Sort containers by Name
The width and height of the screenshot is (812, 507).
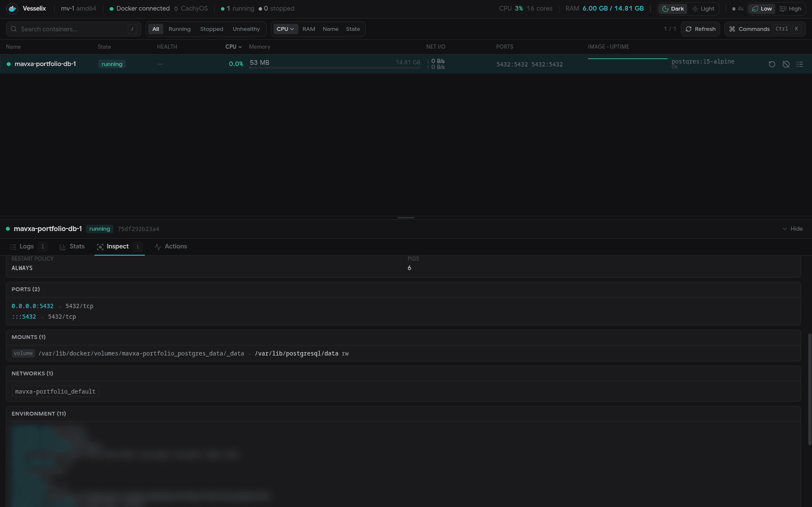(x=330, y=29)
